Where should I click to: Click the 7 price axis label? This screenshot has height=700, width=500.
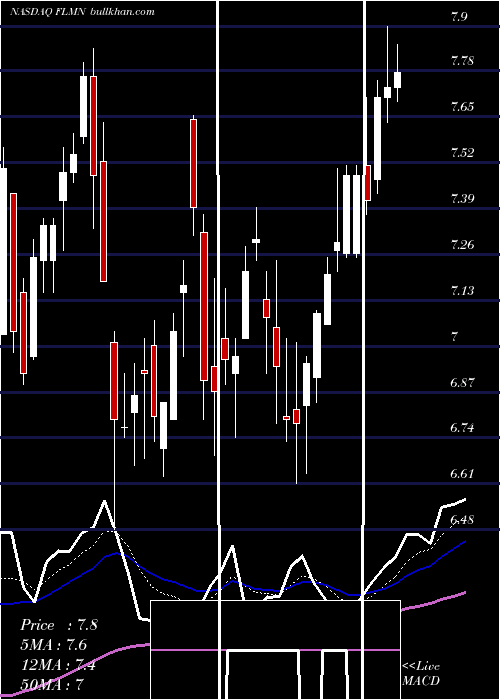point(454,337)
